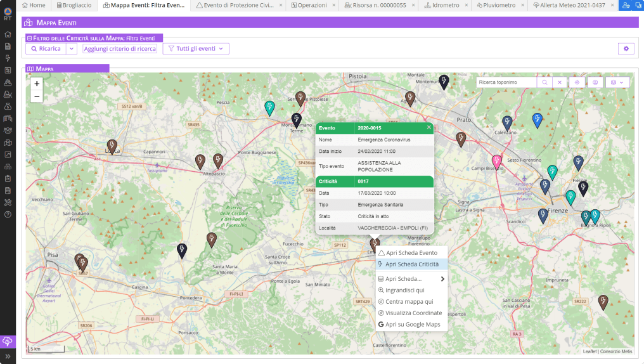Collapse the Filtro delle Criticità panel
644x364 pixels.
[x=29, y=38]
